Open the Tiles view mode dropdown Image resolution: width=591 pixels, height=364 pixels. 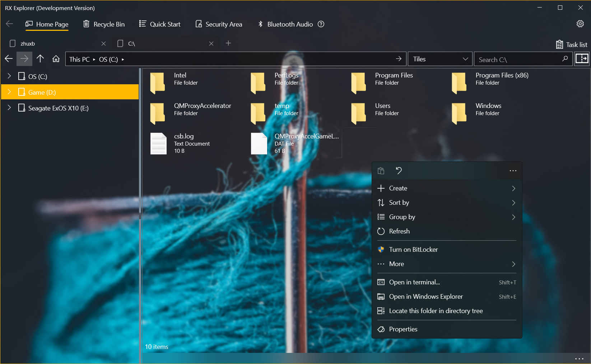click(440, 59)
